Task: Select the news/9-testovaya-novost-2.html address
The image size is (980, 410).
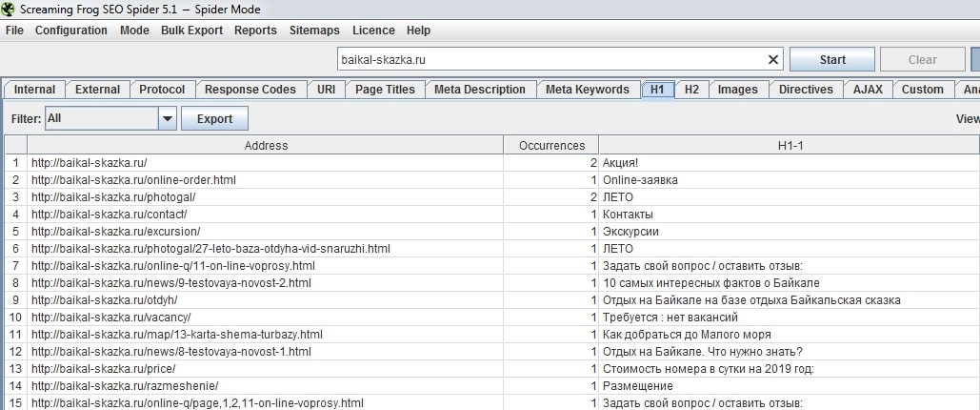Action: tap(266, 283)
